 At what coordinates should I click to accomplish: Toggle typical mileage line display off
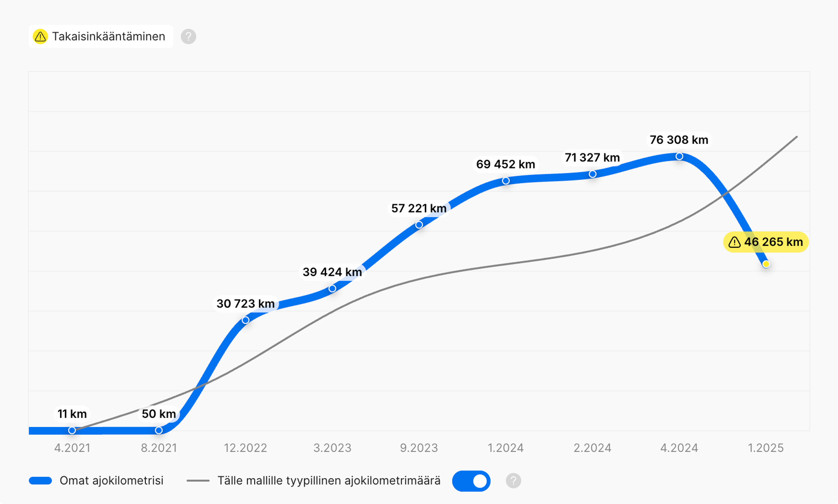click(471, 481)
